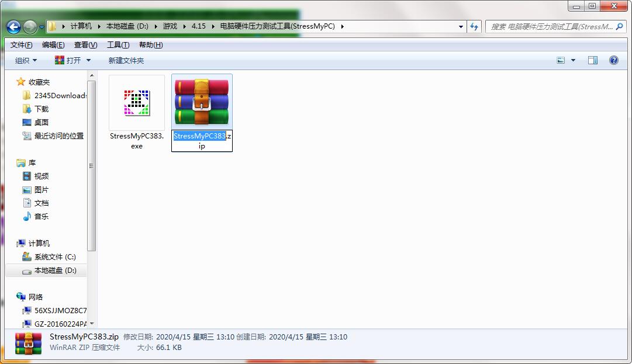
Task: Select 网络 in the navigation pane
Action: tap(36, 297)
